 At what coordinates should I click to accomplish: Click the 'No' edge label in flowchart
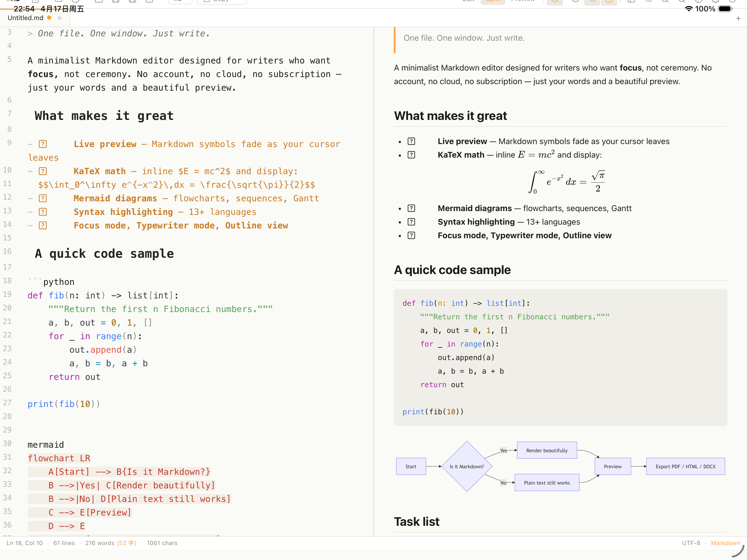504,483
